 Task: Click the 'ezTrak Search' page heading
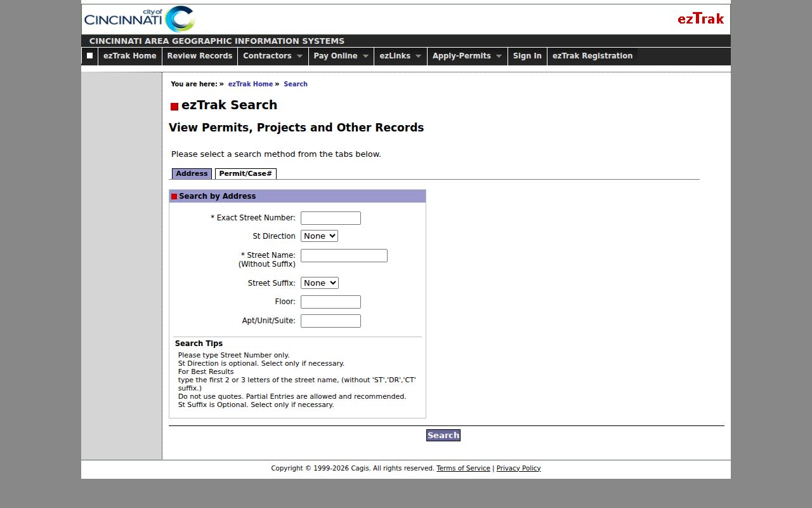click(x=229, y=105)
